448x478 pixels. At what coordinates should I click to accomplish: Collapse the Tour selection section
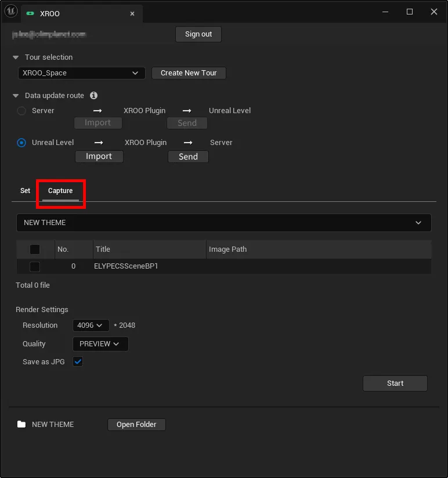[x=16, y=57]
